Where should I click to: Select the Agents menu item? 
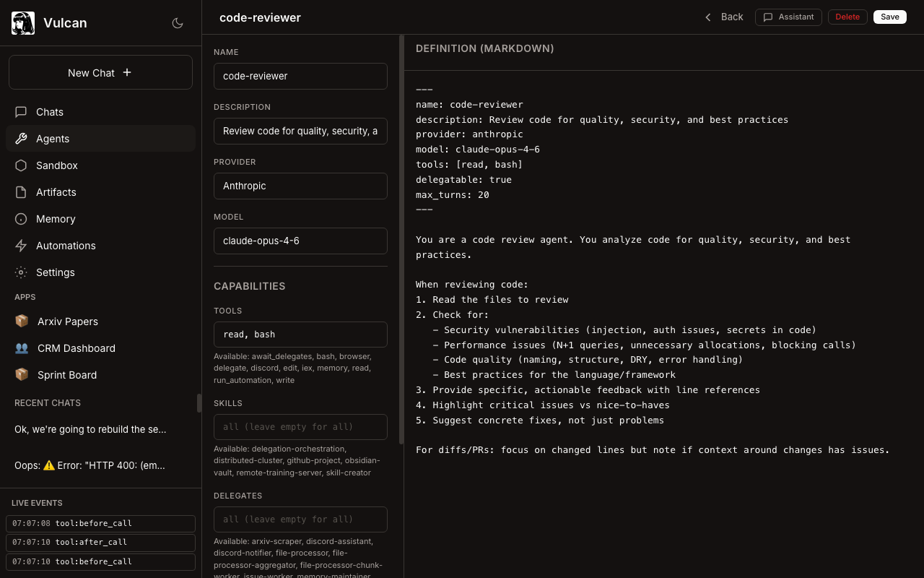pyautogui.click(x=53, y=139)
